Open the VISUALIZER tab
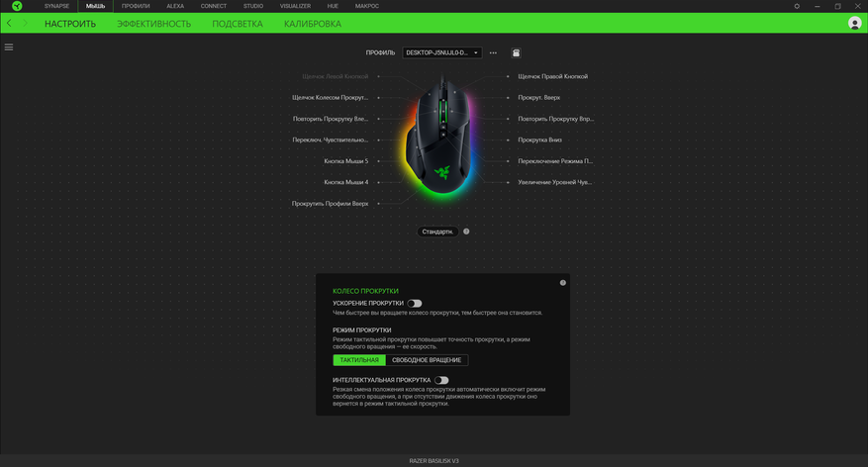 [x=295, y=6]
